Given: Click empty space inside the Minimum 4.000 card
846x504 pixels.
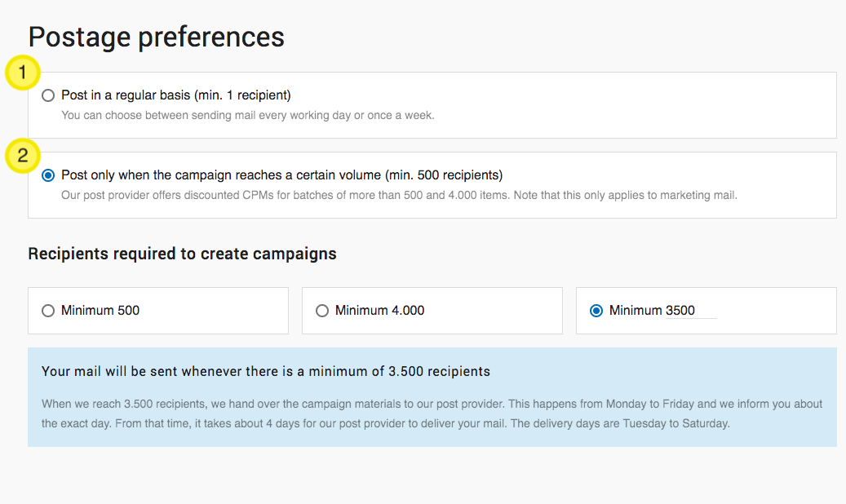Looking at the screenshot, I should (498, 311).
